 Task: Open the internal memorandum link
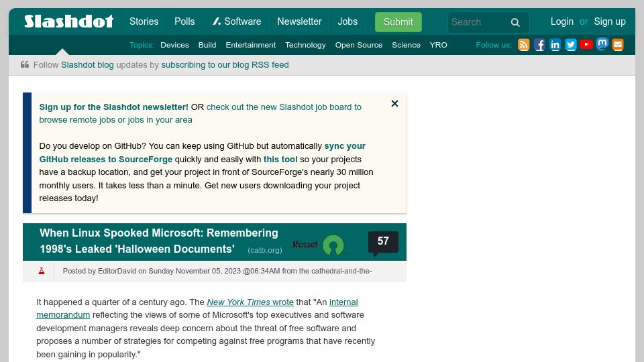coord(197,308)
